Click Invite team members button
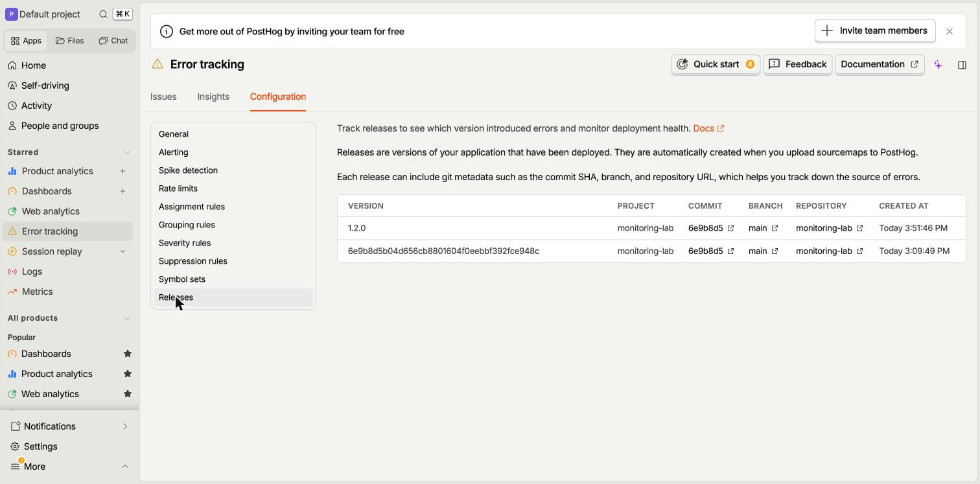Screen dimensions: 980x484 874,30
